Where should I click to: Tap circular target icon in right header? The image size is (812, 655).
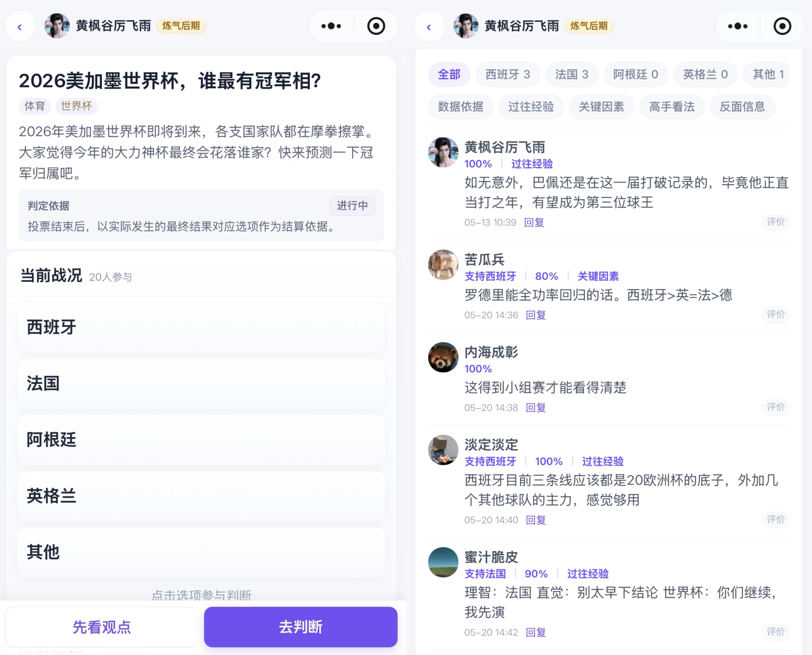pos(782,26)
